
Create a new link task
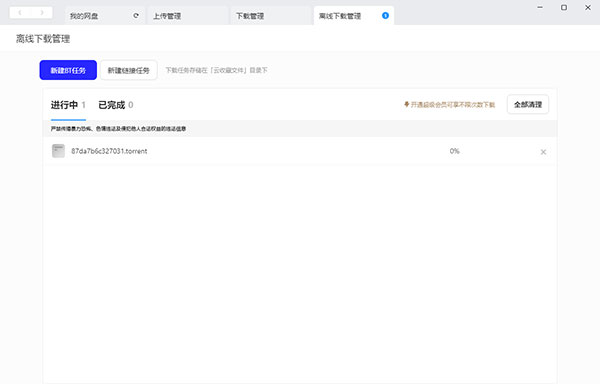click(129, 70)
